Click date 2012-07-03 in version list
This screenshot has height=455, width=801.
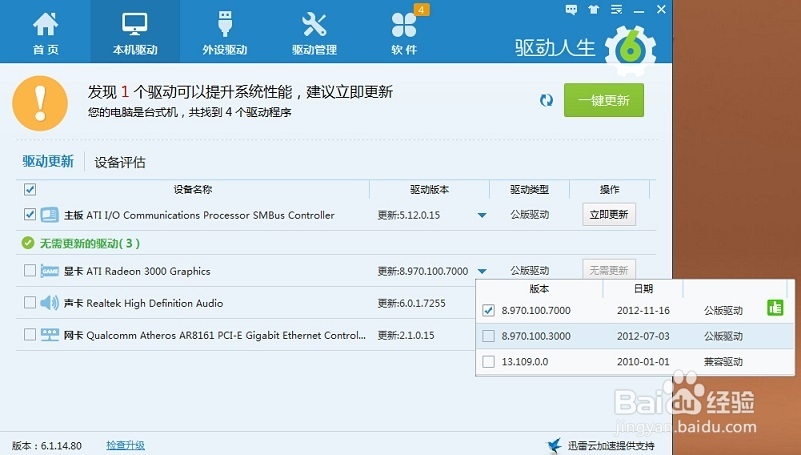[643, 336]
